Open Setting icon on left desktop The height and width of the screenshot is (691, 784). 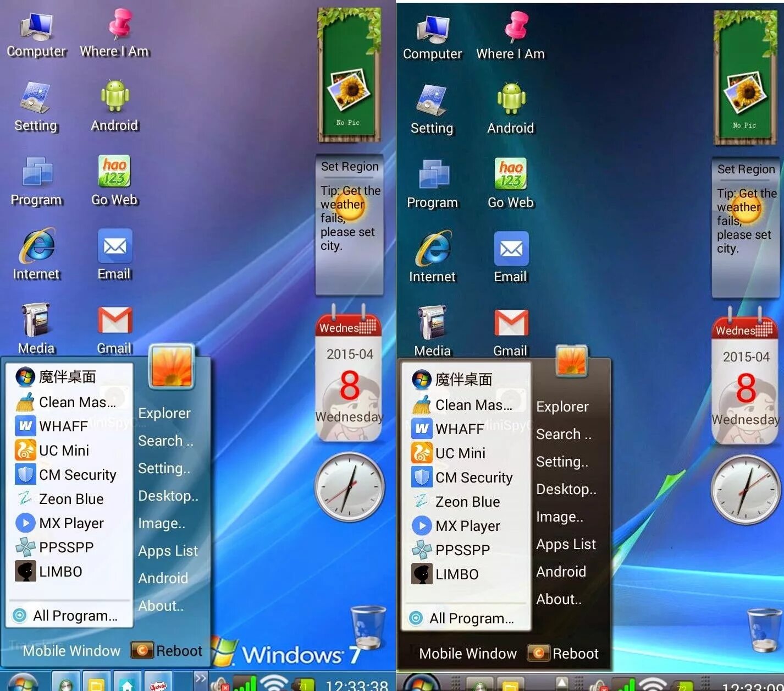[36, 98]
